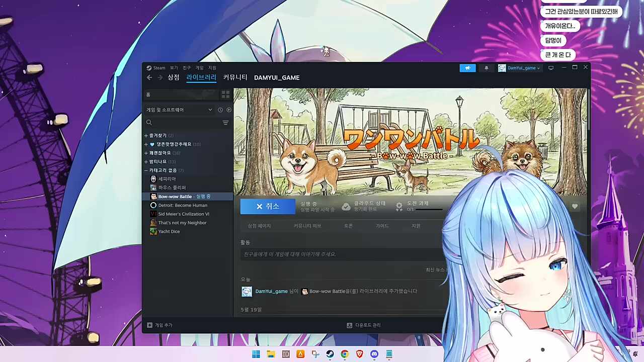Expand the 즐겨찾기 category

[x=146, y=136]
